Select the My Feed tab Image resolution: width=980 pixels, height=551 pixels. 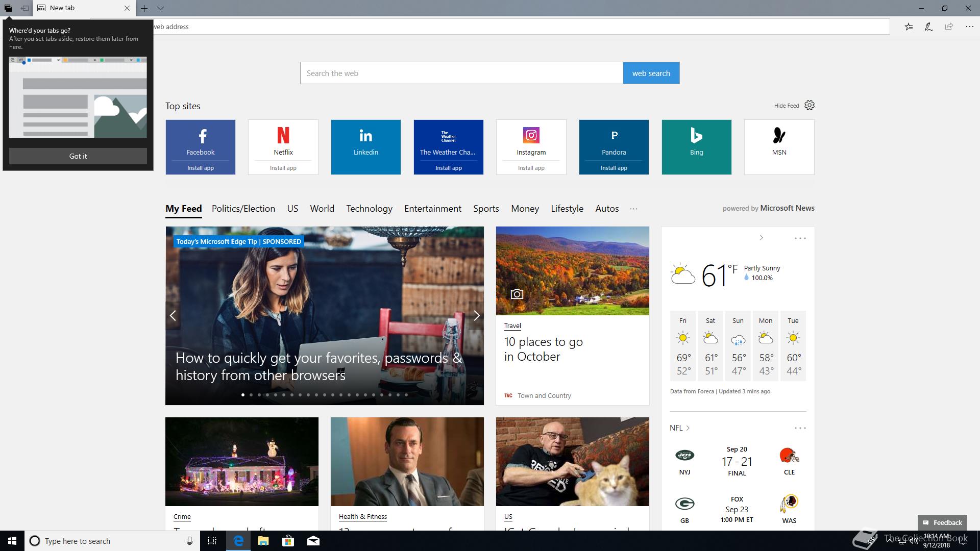184,209
